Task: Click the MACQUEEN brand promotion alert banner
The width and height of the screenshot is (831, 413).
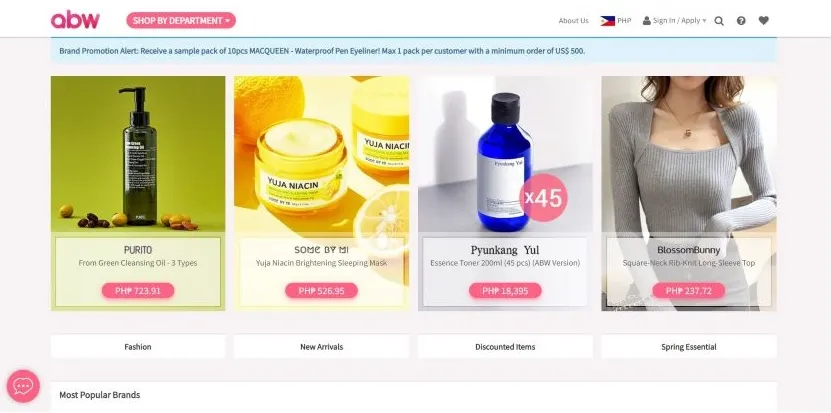Action: 413,51
